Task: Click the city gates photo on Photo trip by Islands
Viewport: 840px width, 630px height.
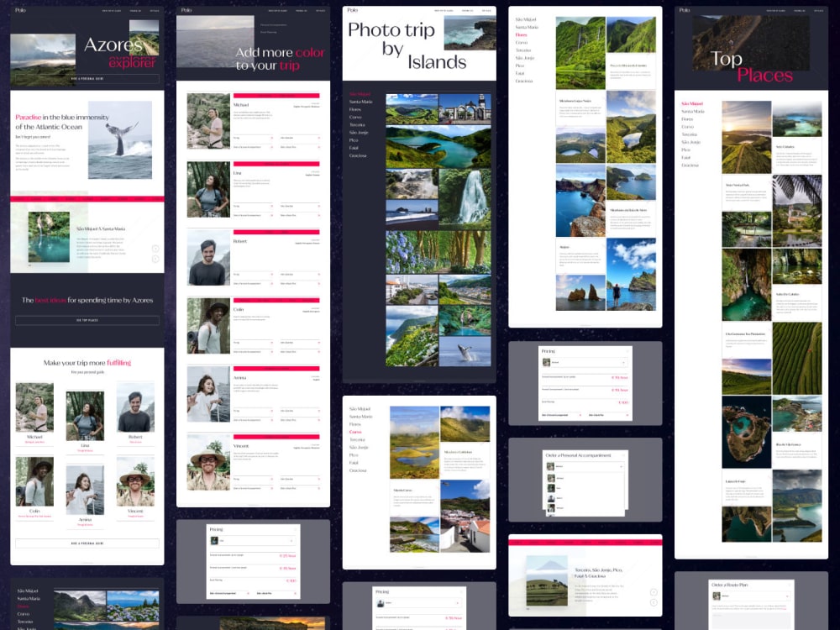Action: coord(465,108)
